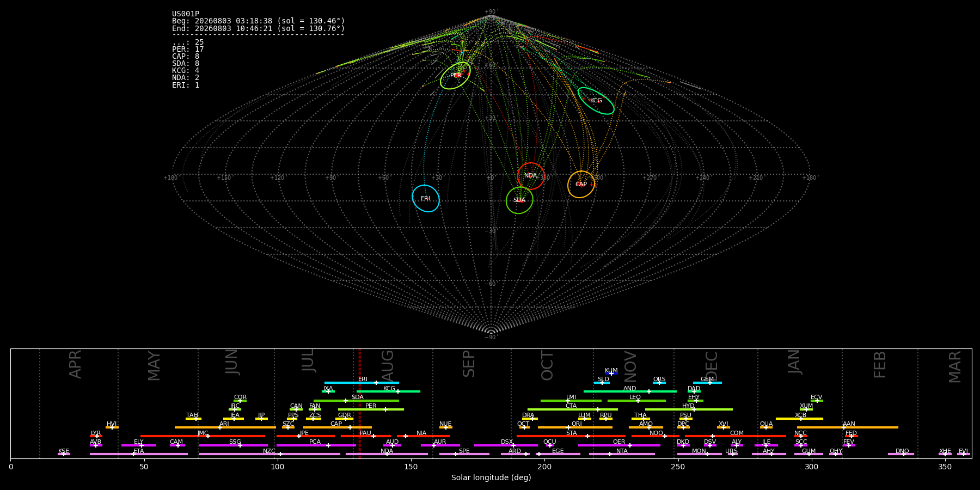
Task: Click the PER radiant ellipse on sky map
Action: click(455, 76)
